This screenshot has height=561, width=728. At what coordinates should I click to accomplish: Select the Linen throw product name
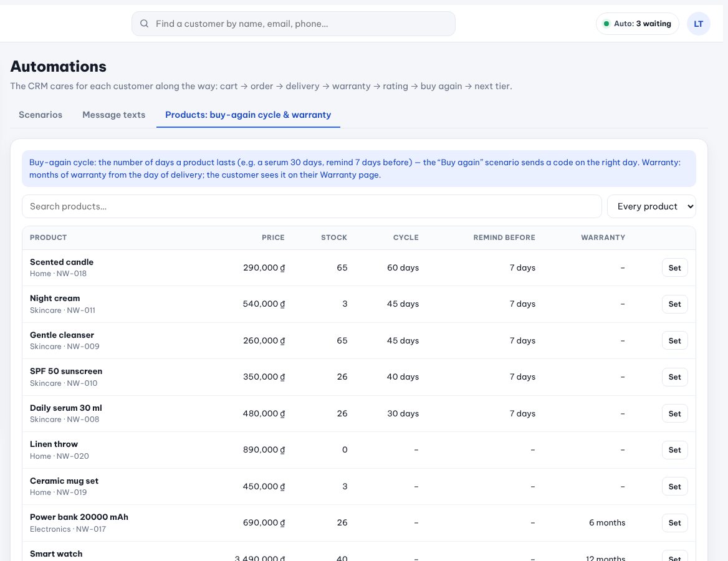pos(54,444)
